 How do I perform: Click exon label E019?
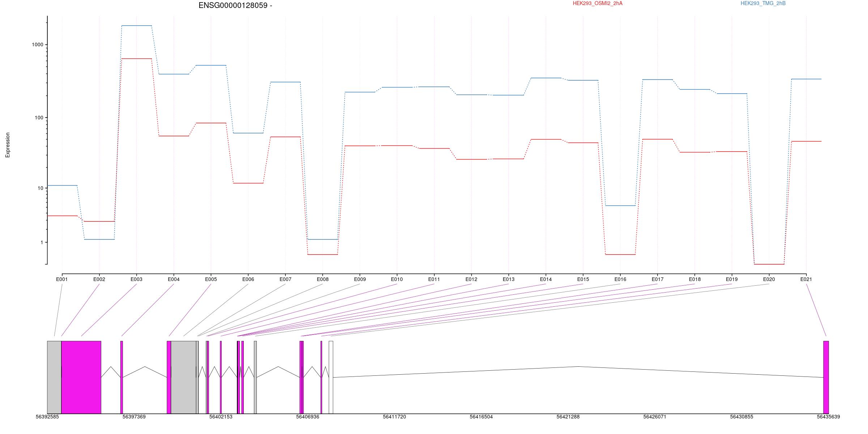(732, 279)
